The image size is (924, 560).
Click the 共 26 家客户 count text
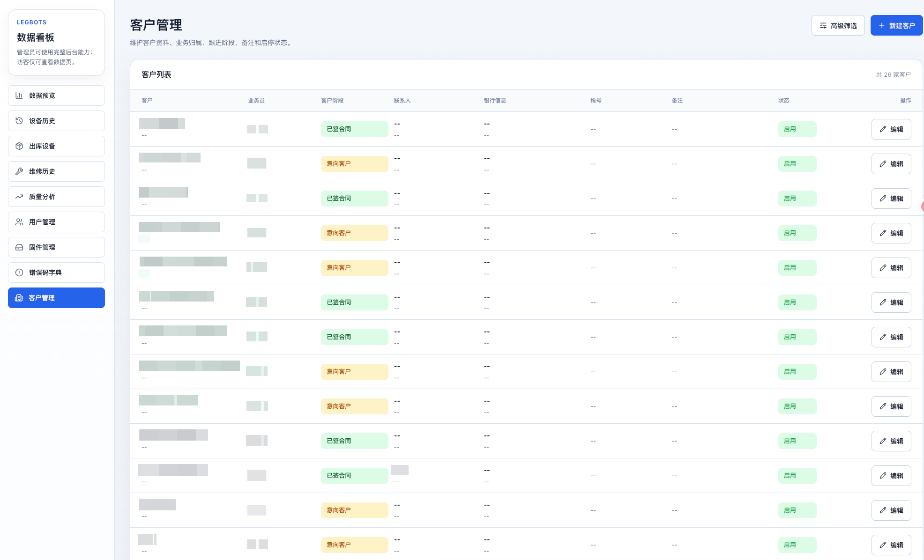[894, 75]
